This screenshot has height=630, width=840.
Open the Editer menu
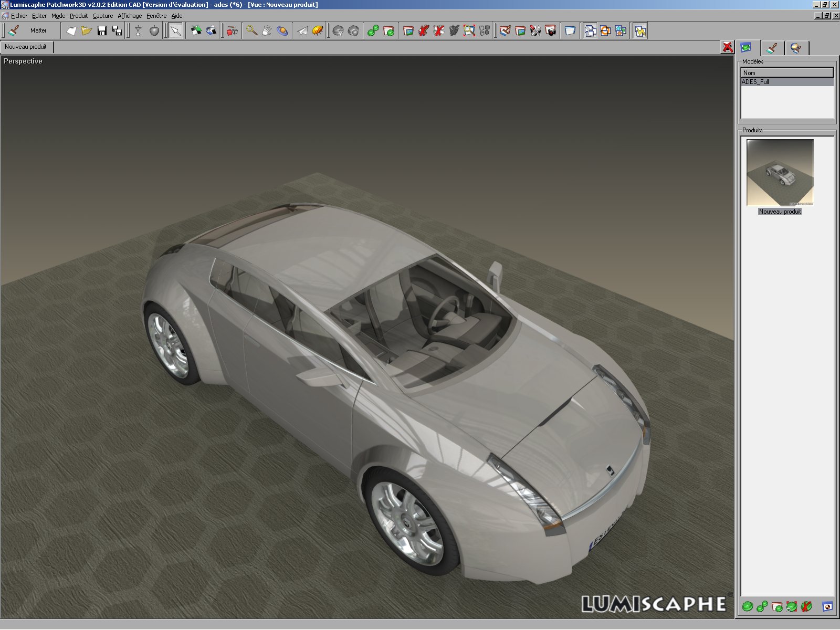tap(39, 16)
